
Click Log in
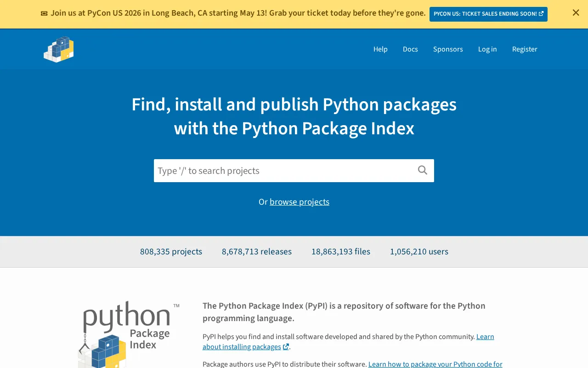[487, 49]
